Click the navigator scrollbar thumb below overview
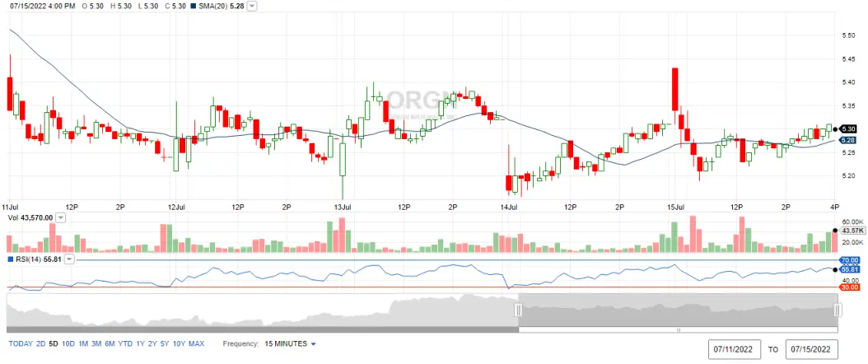 coord(678,329)
